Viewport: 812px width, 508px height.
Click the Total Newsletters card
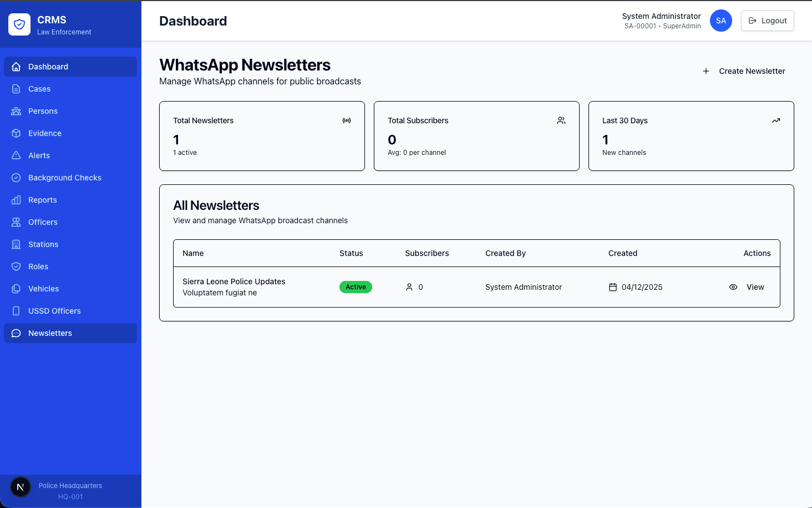[x=262, y=136]
